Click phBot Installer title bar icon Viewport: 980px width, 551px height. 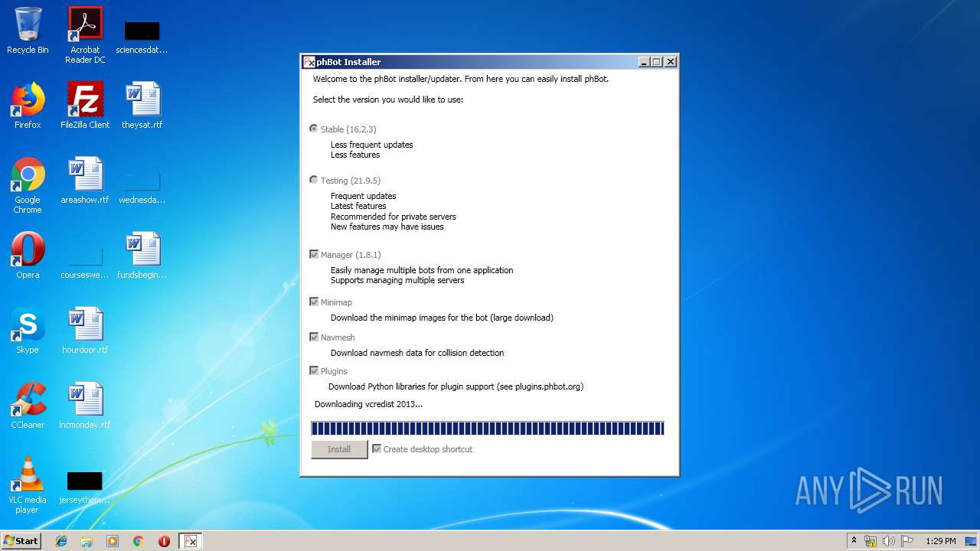tap(309, 62)
